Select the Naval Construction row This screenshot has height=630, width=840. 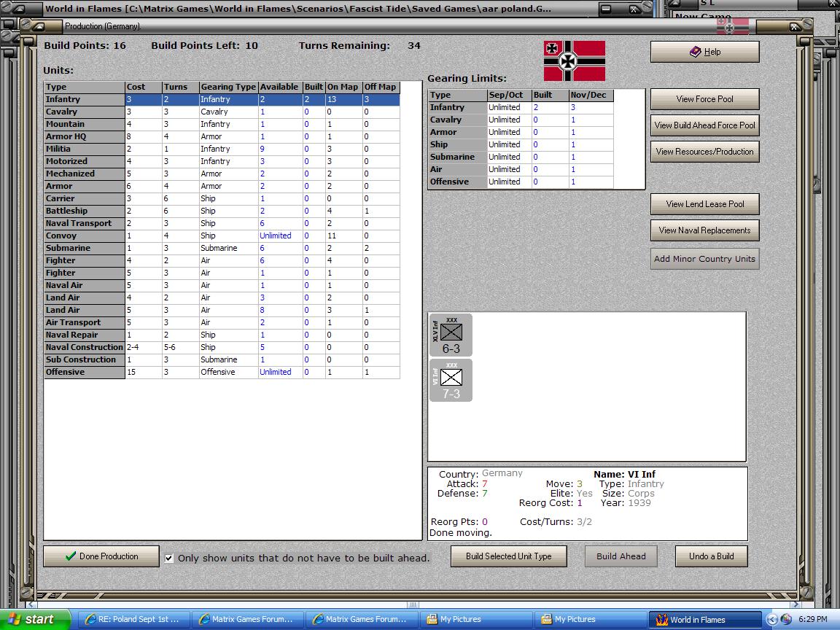tap(222, 346)
